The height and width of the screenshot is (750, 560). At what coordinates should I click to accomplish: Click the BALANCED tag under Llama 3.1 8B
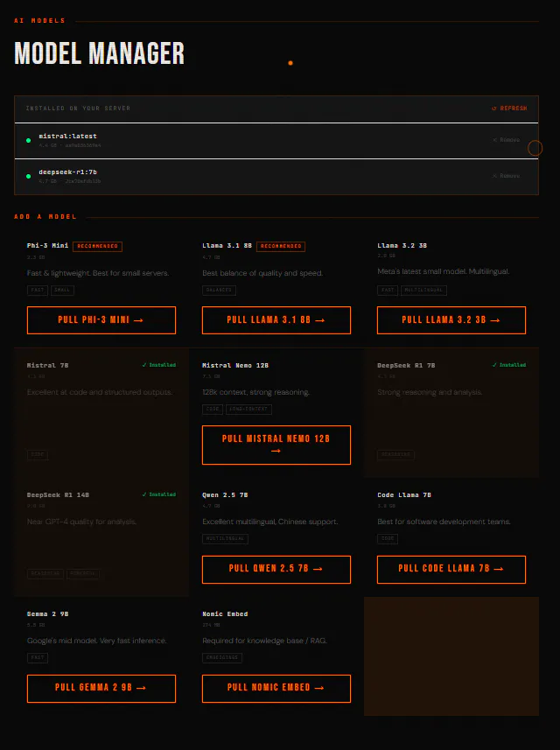[219, 291]
